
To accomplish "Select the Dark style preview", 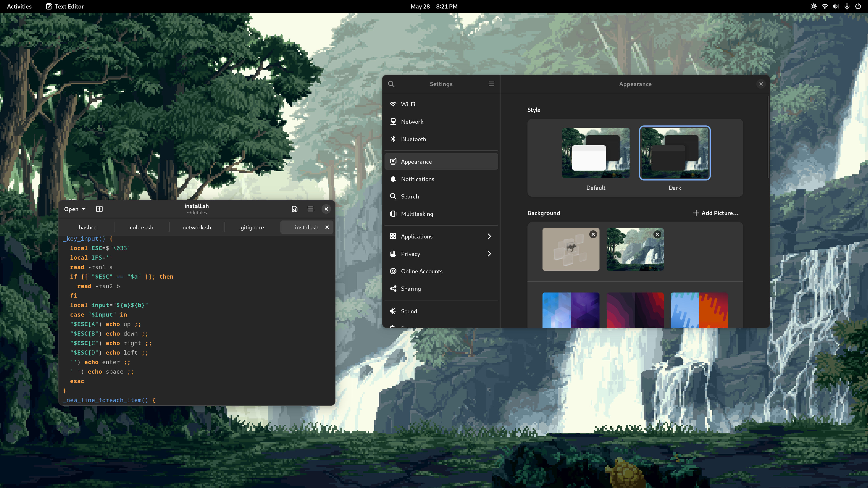I will click(675, 153).
